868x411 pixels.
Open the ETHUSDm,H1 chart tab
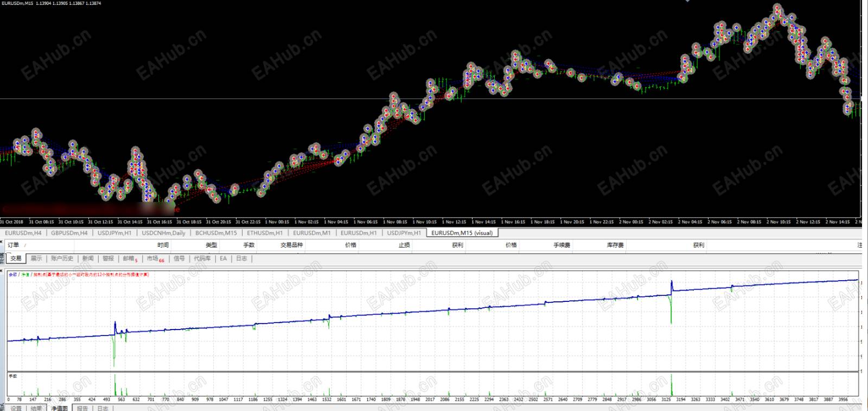click(x=265, y=233)
